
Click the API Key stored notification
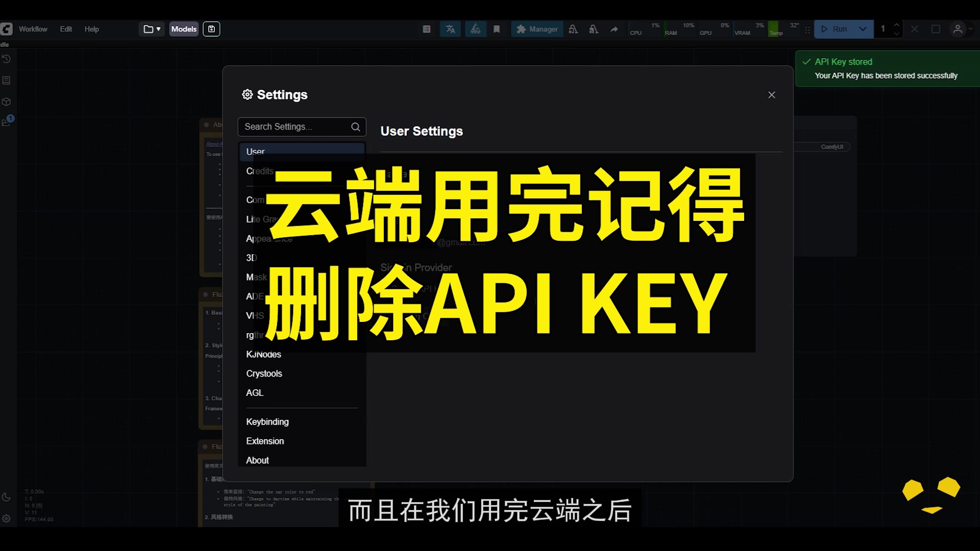click(x=888, y=68)
